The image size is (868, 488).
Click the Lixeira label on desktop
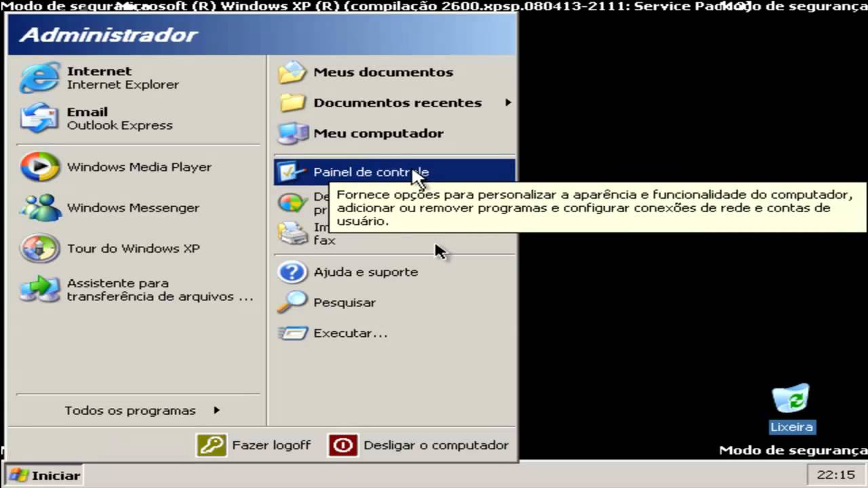point(791,427)
